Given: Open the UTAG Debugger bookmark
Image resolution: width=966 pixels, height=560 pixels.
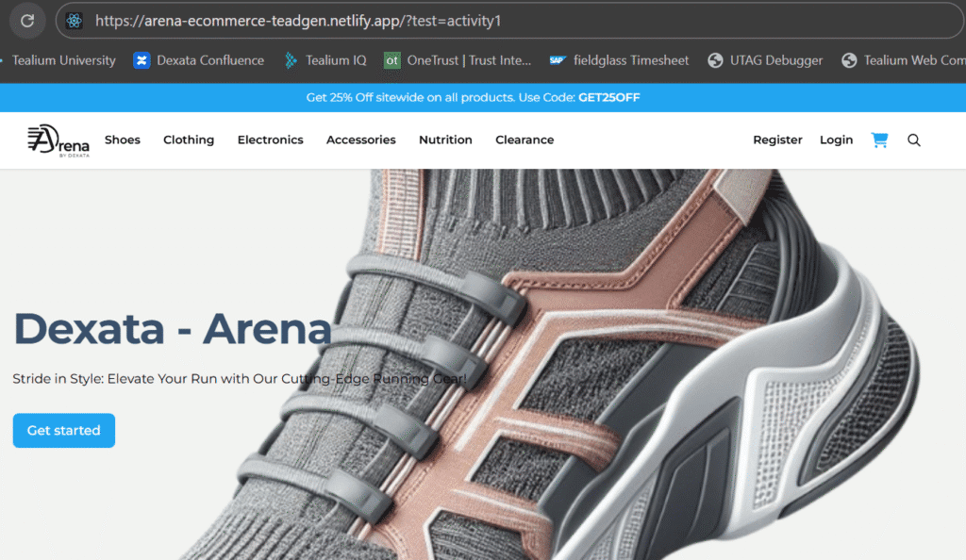Looking at the screenshot, I should tap(765, 60).
